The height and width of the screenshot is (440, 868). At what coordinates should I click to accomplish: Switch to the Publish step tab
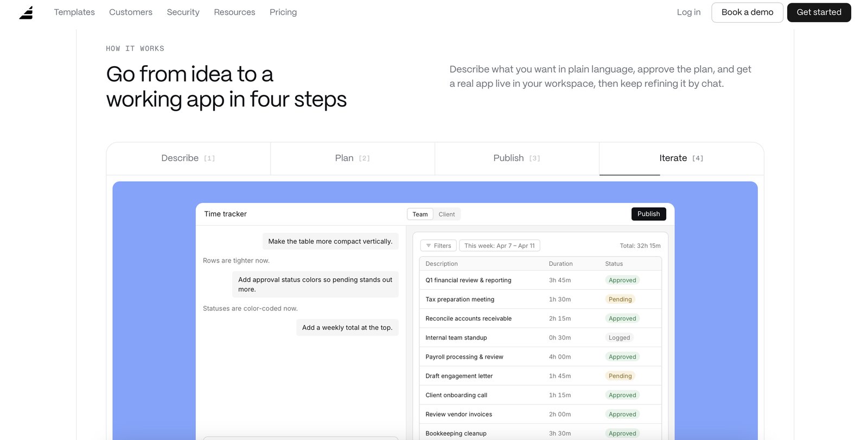coord(517,158)
